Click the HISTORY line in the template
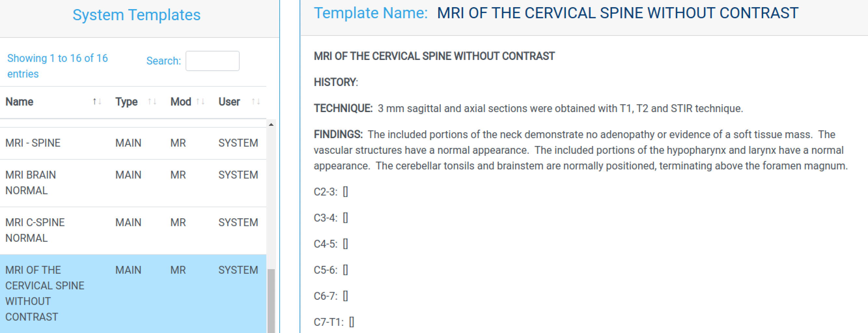The image size is (868, 333). click(336, 82)
